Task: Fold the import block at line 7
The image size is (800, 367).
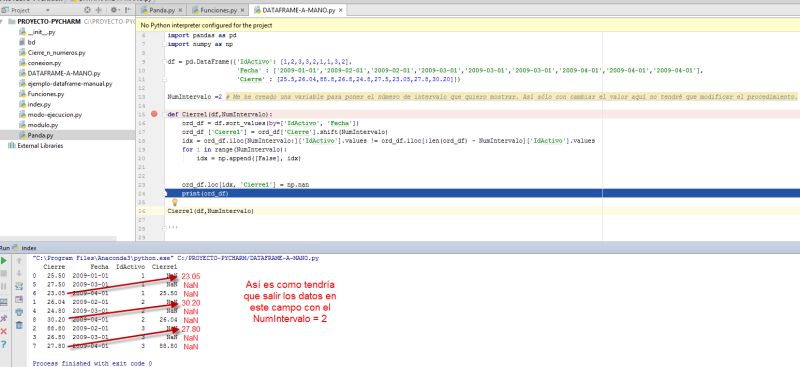Action: [x=164, y=44]
